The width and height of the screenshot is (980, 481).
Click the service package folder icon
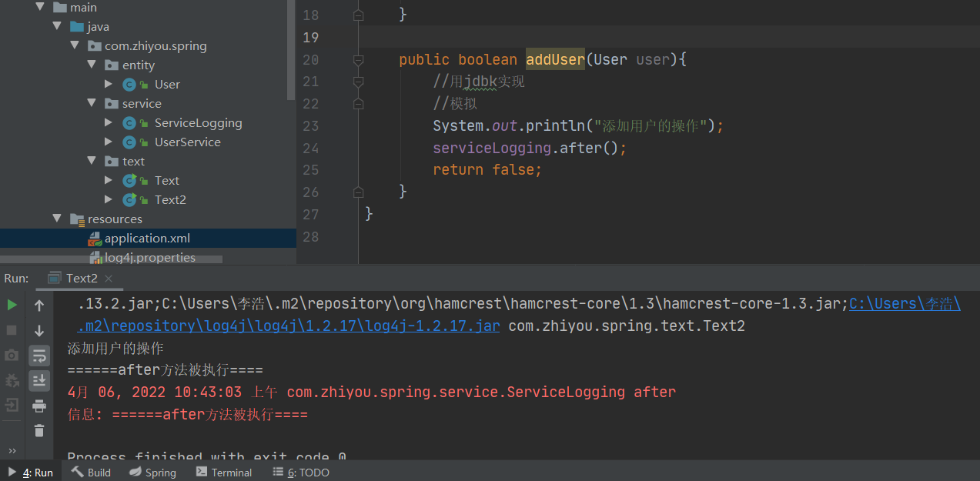tap(112, 103)
